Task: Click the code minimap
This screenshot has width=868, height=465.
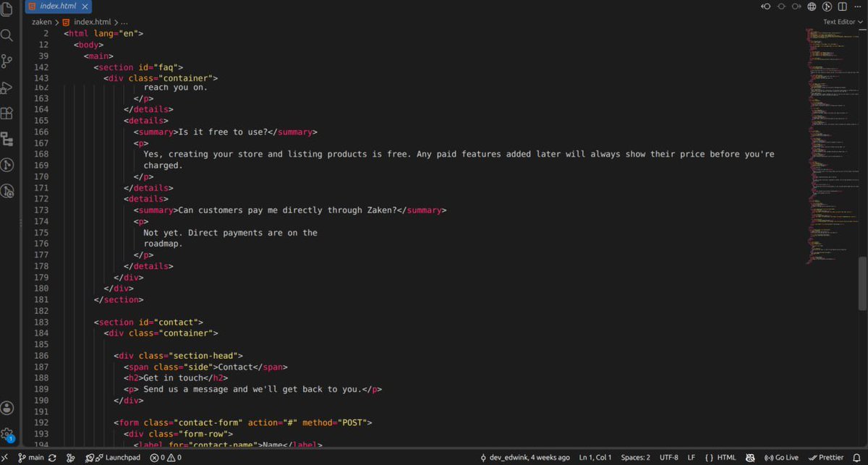Action: pyautogui.click(x=832, y=146)
